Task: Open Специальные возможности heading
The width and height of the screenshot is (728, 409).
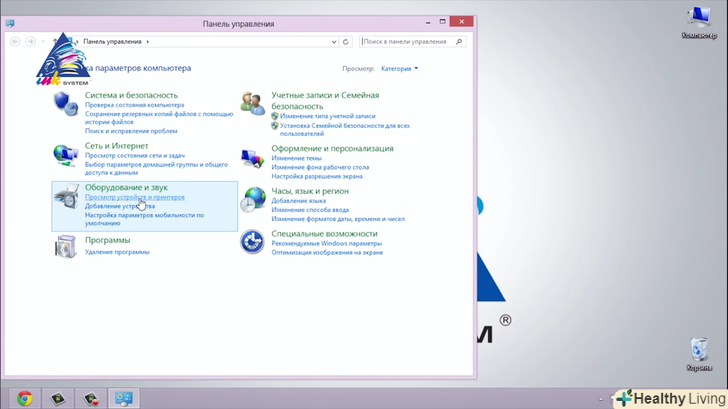Action: point(325,234)
